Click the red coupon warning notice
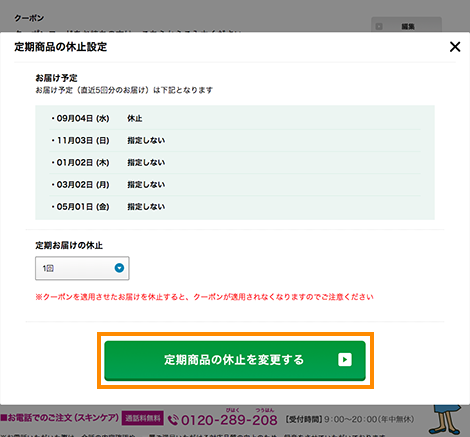This screenshot has width=470, height=437. coord(204,297)
